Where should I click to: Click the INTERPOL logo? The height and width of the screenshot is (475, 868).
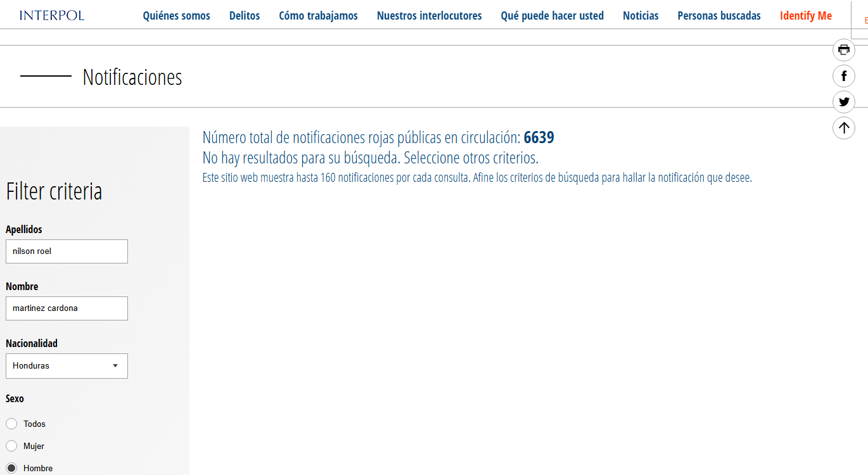point(52,16)
